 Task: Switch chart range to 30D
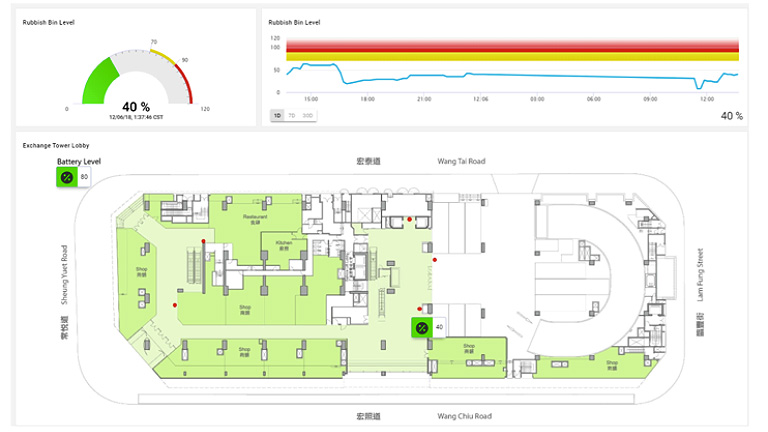(307, 115)
